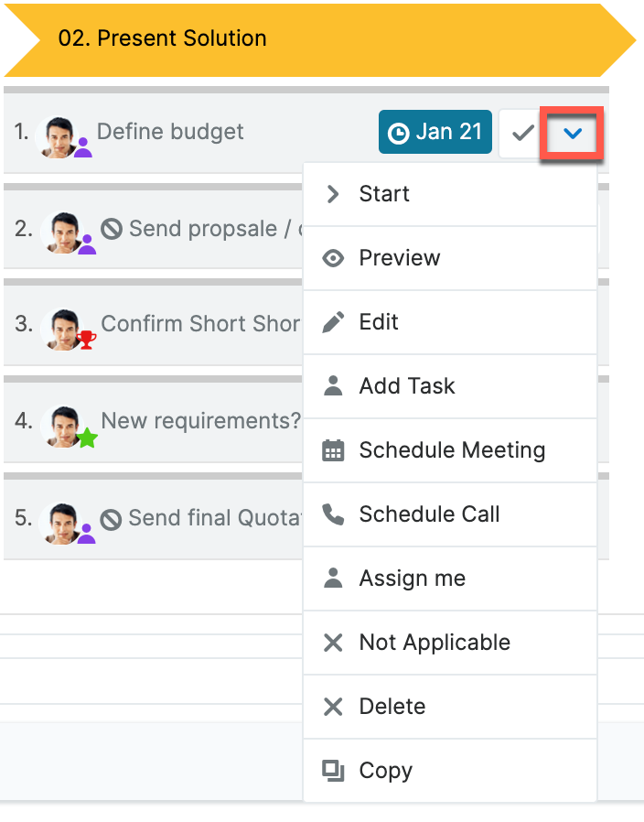
Task: Click the Start chevron arrow icon
Action: click(333, 194)
